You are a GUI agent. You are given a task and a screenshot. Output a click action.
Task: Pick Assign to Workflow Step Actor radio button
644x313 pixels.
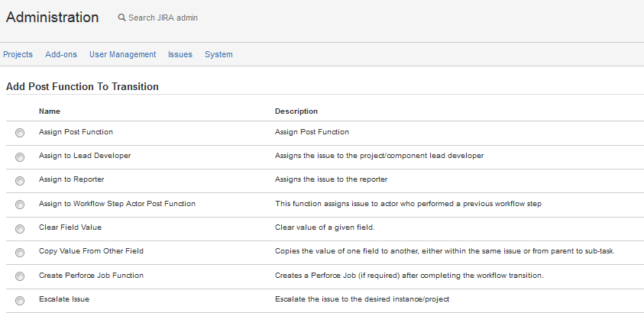[x=20, y=205]
